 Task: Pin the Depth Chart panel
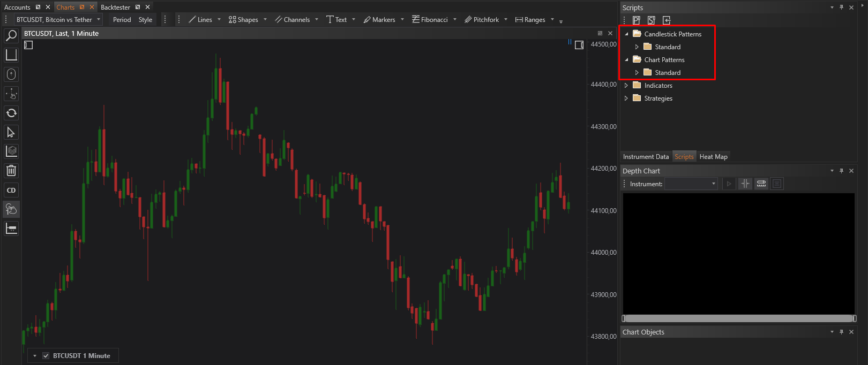pos(841,171)
